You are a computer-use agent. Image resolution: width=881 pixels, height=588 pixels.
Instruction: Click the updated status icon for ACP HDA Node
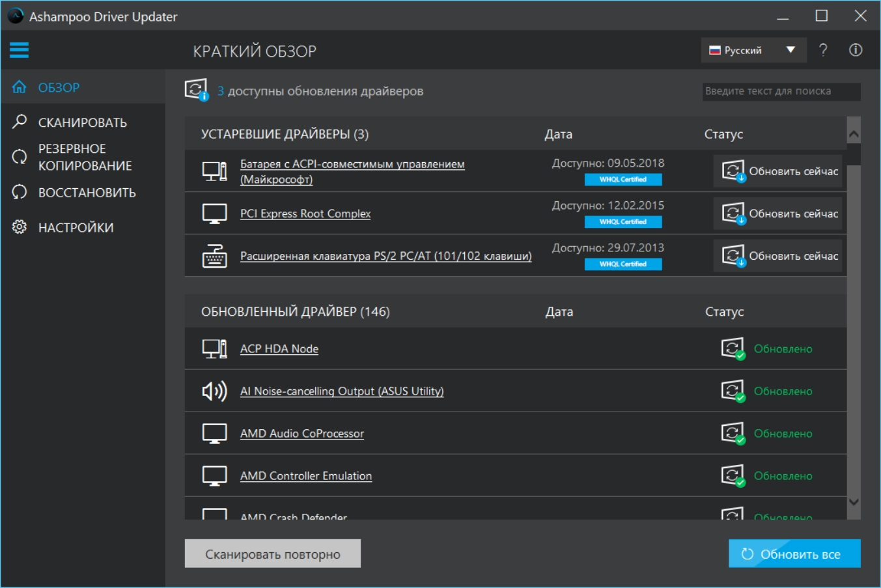click(x=733, y=349)
